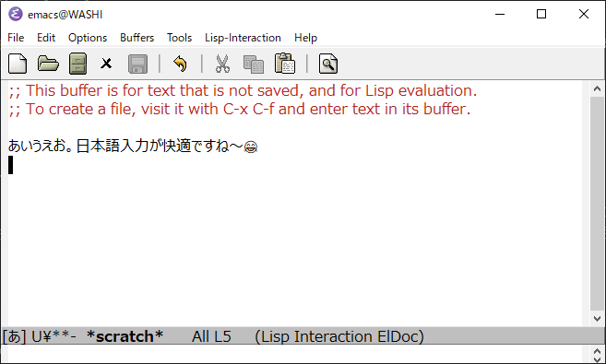This screenshot has width=606, height=364.
Task: Save the buffer using the floppy disk icon
Action: (x=137, y=64)
